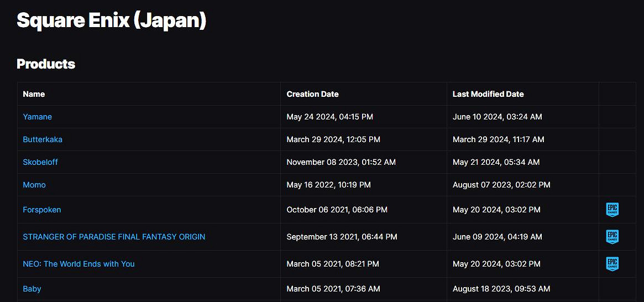Viewport: 644px width, 302px height.
Task: Click the Creation Date column header
Action: pyautogui.click(x=312, y=94)
